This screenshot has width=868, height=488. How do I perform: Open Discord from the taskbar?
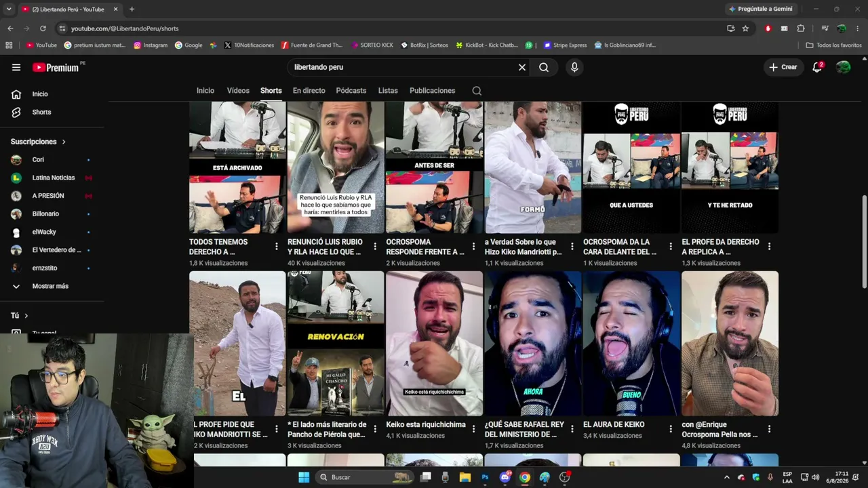(x=505, y=477)
